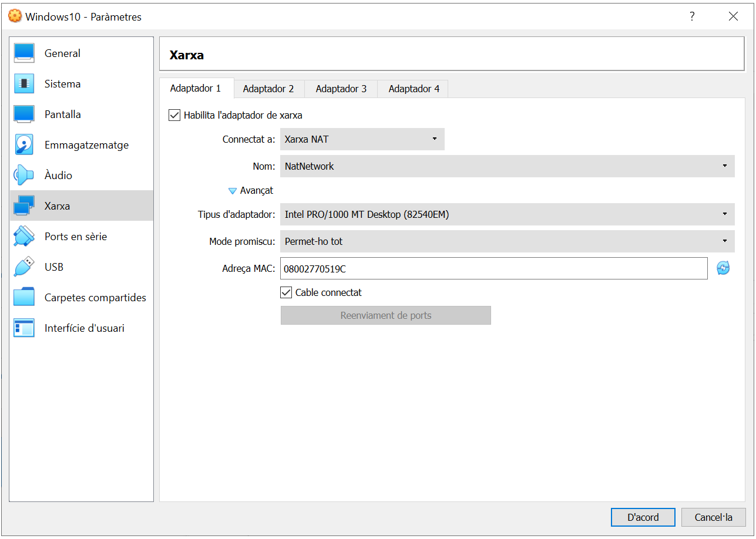Open the Connectat a dropdown
Viewport: 756px width, 539px height.
(362, 139)
